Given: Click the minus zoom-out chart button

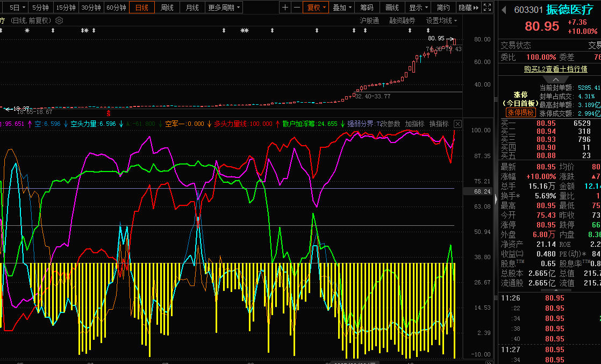Looking at the screenshot, I should (x=296, y=8).
